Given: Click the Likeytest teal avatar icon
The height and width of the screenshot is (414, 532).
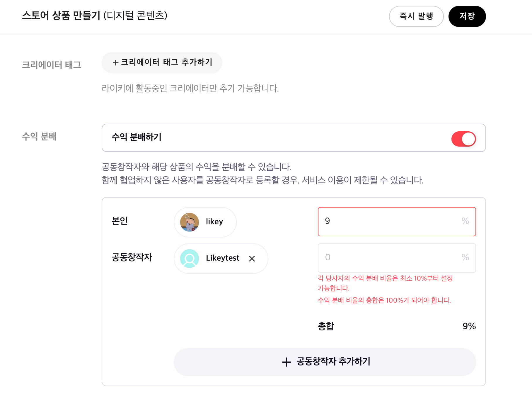Looking at the screenshot, I should [190, 258].
